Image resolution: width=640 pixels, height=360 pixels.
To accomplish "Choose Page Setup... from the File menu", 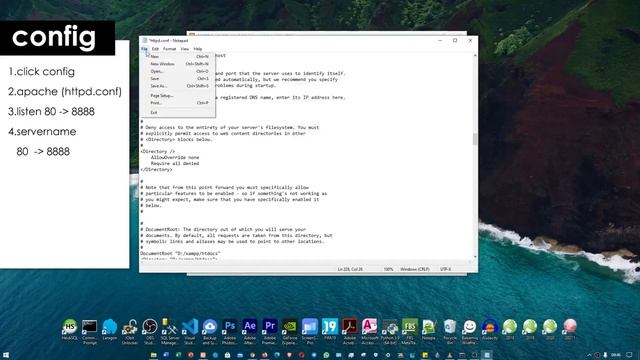I will coord(178,96).
